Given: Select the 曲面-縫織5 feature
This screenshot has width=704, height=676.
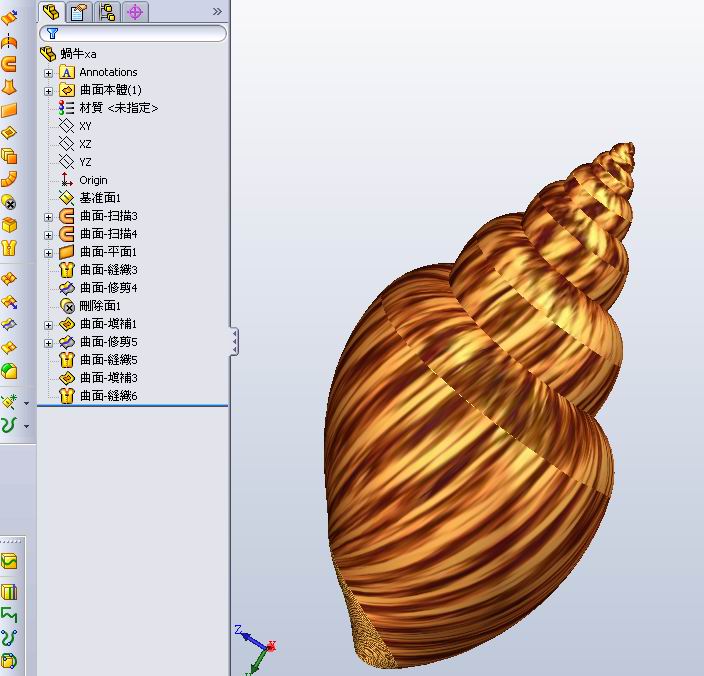Looking at the screenshot, I should 98,360.
